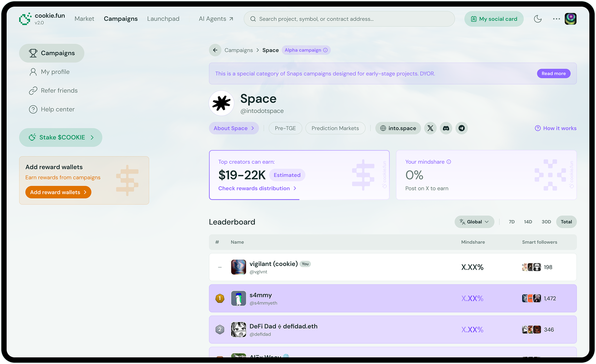This screenshot has width=596, height=364.
Task: Toggle dark mode with the moon icon
Action: tap(538, 19)
